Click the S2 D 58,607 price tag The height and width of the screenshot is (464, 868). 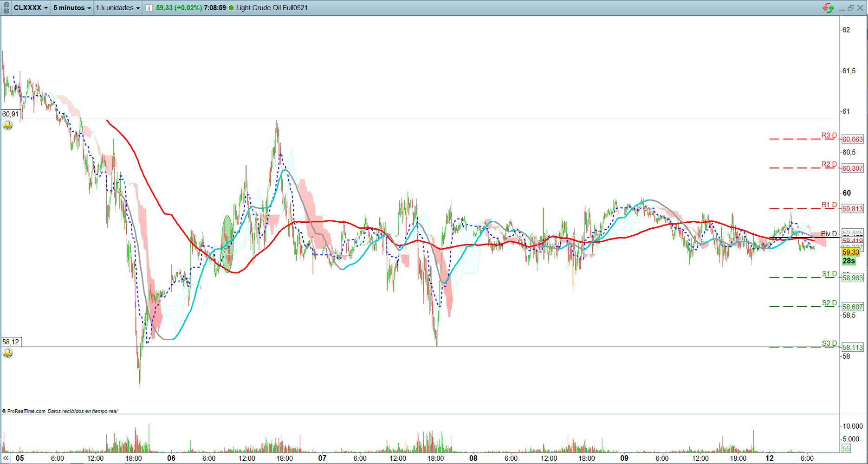click(852, 307)
